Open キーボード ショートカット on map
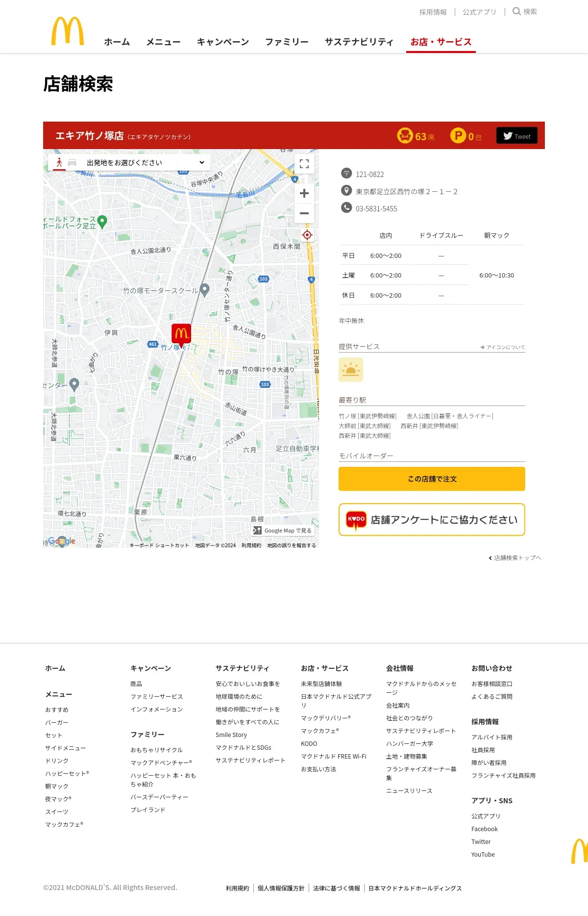The height and width of the screenshot is (916, 588). (159, 545)
